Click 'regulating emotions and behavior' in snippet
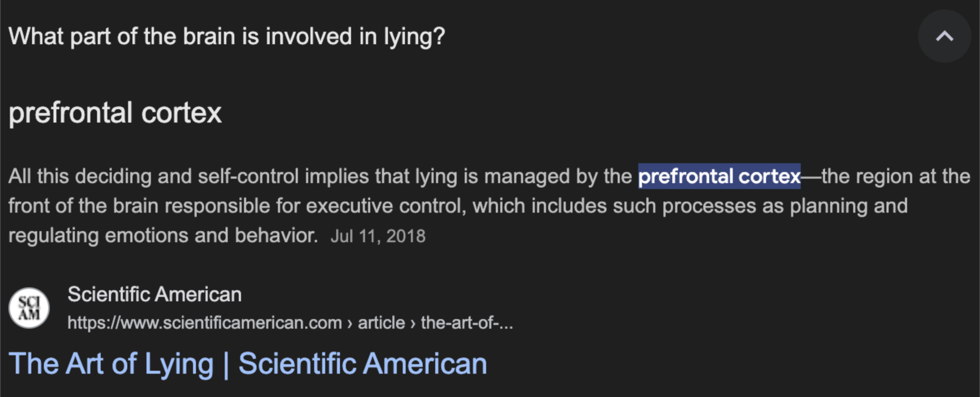Image resolution: width=980 pixels, height=397 pixels. (163, 235)
